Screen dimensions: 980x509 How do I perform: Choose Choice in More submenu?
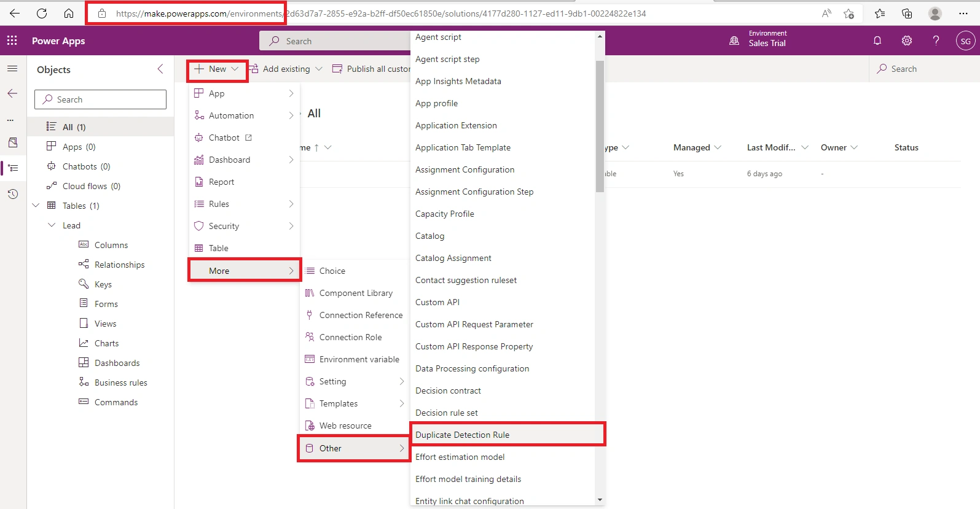pyautogui.click(x=355, y=271)
